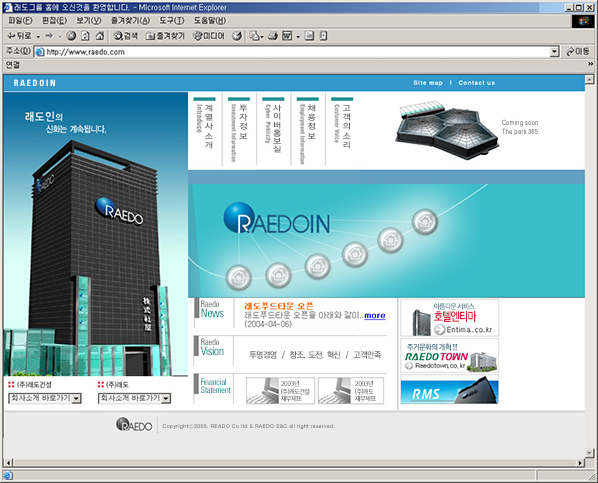Open 채용정보 Employment Information navigation item

(307, 130)
